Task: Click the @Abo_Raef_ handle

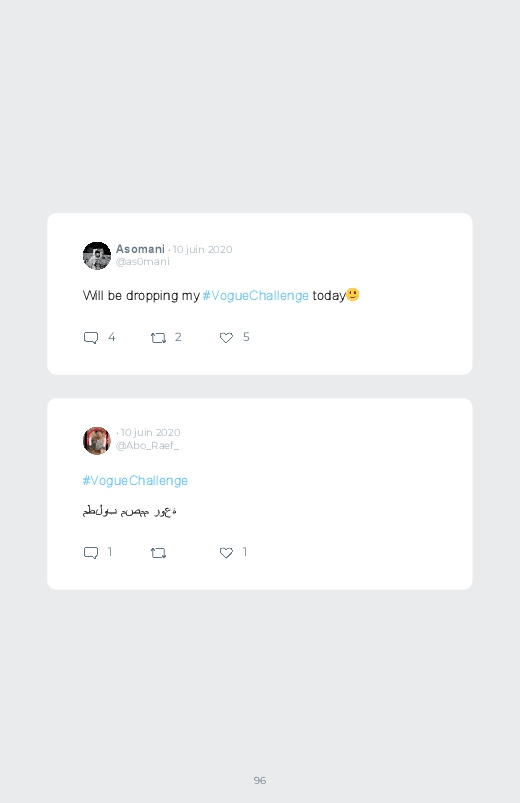Action: click(148, 446)
